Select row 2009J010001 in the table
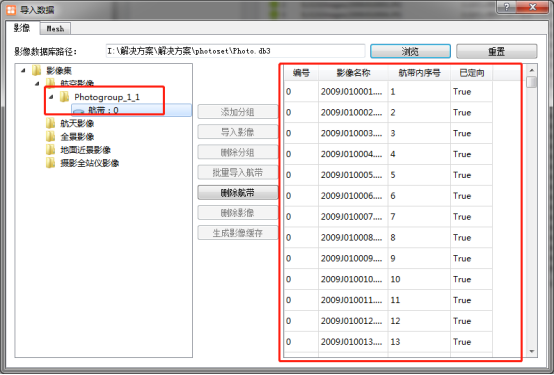The image size is (554, 375). point(388,92)
